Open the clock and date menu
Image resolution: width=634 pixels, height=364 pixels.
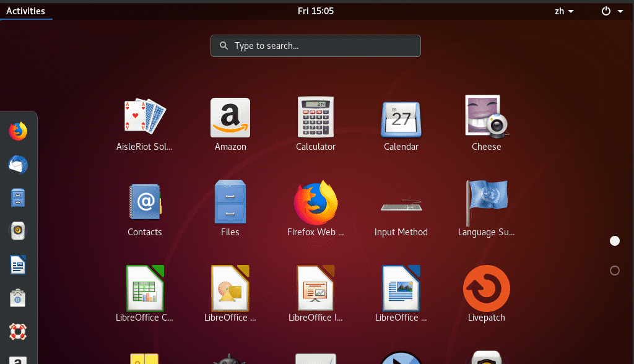pos(315,11)
